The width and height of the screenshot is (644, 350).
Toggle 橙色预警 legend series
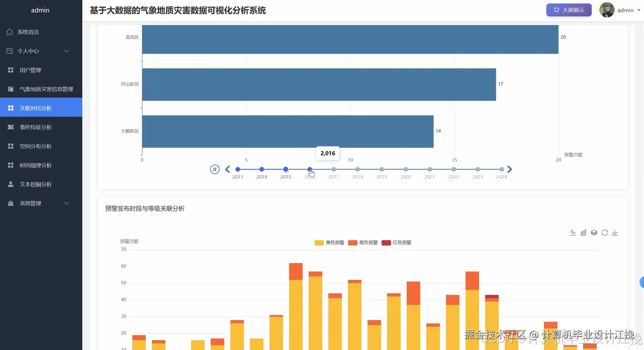(x=363, y=242)
